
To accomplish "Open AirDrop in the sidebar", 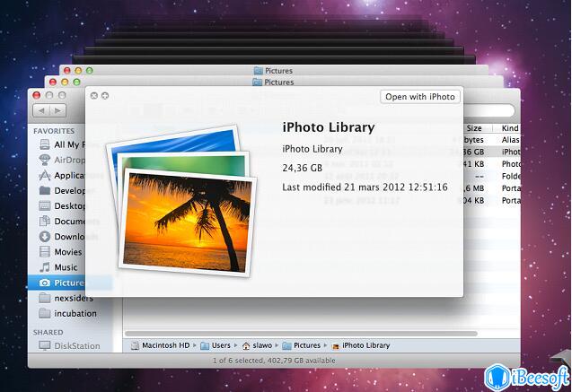I will click(x=62, y=160).
